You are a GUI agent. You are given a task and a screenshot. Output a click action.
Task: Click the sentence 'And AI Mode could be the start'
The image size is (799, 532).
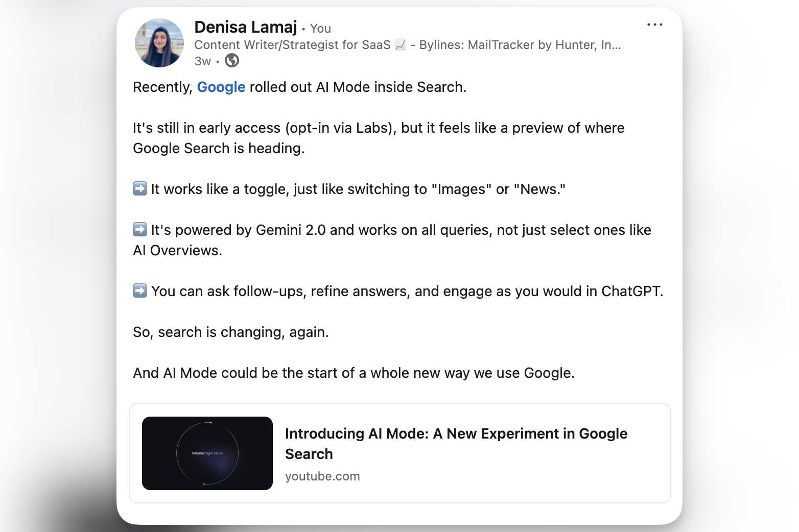point(354,373)
